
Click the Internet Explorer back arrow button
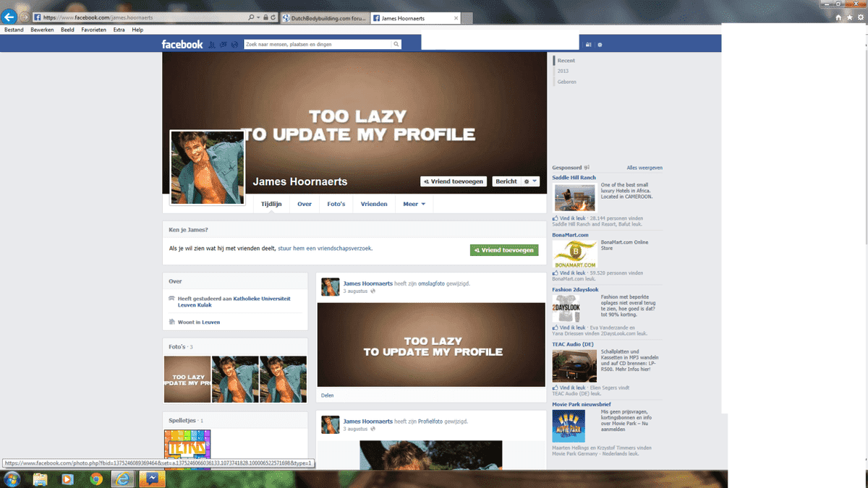[x=10, y=17]
